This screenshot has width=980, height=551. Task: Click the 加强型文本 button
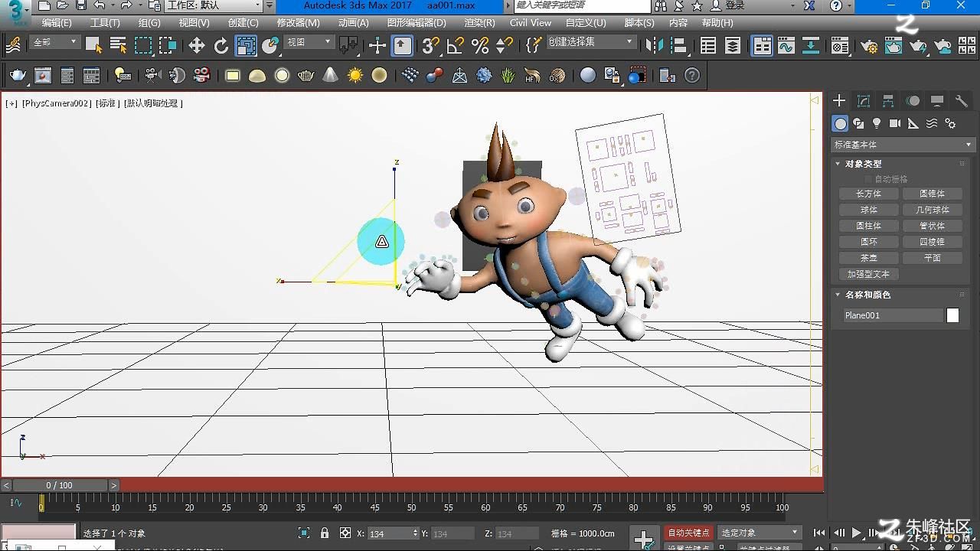(x=868, y=274)
